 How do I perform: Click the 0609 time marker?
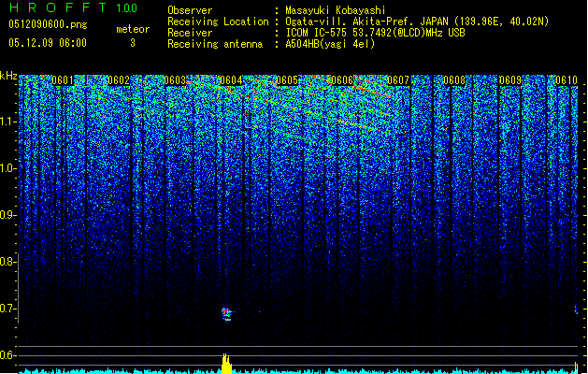tap(510, 80)
